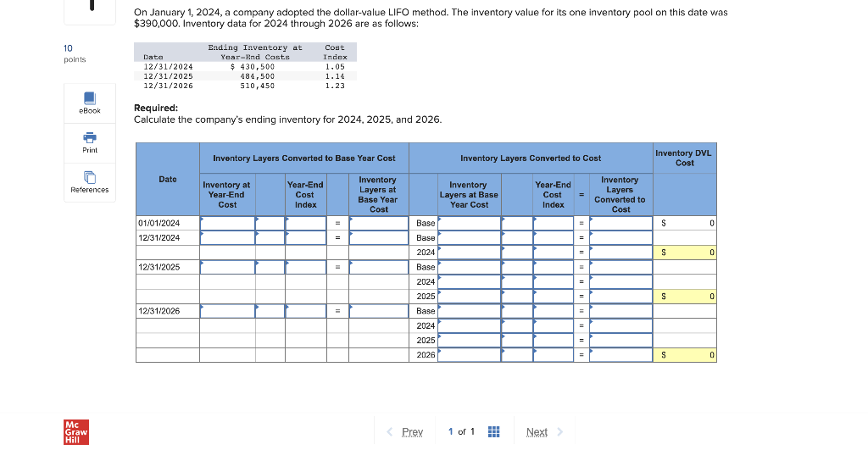Click Inventory at Year-End Cost field for 12/31/2026
This screenshot has height=450, width=868.
[x=227, y=311]
